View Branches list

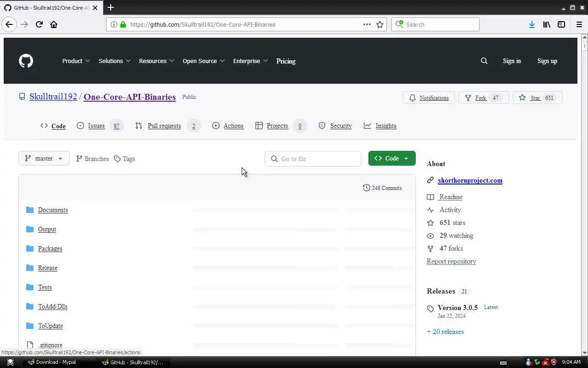(92, 159)
